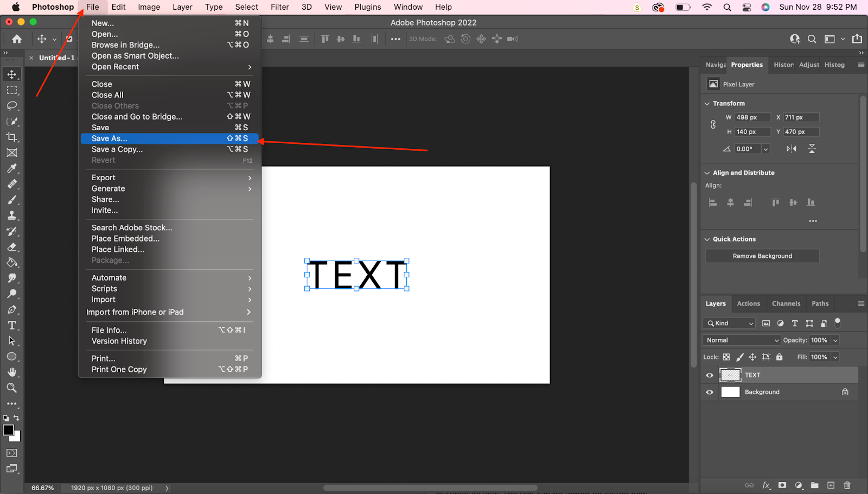Click more options dots in options bar
Image resolution: width=868 pixels, height=494 pixels.
coord(395,39)
